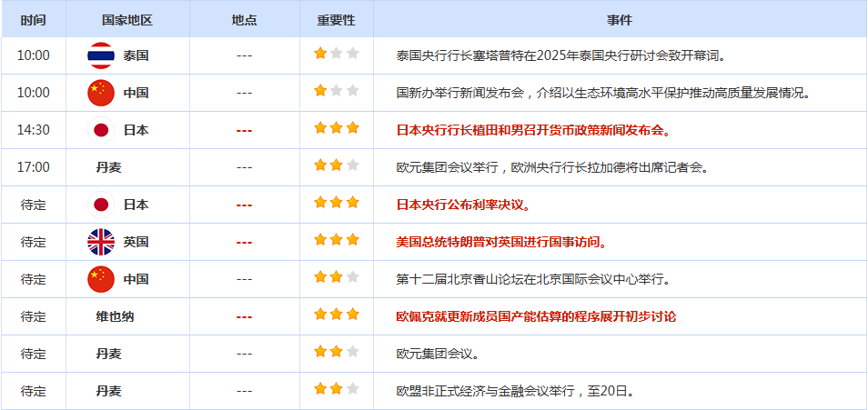Click two-star rating in the 17:00 row
The height and width of the screenshot is (410, 868).
tap(337, 166)
